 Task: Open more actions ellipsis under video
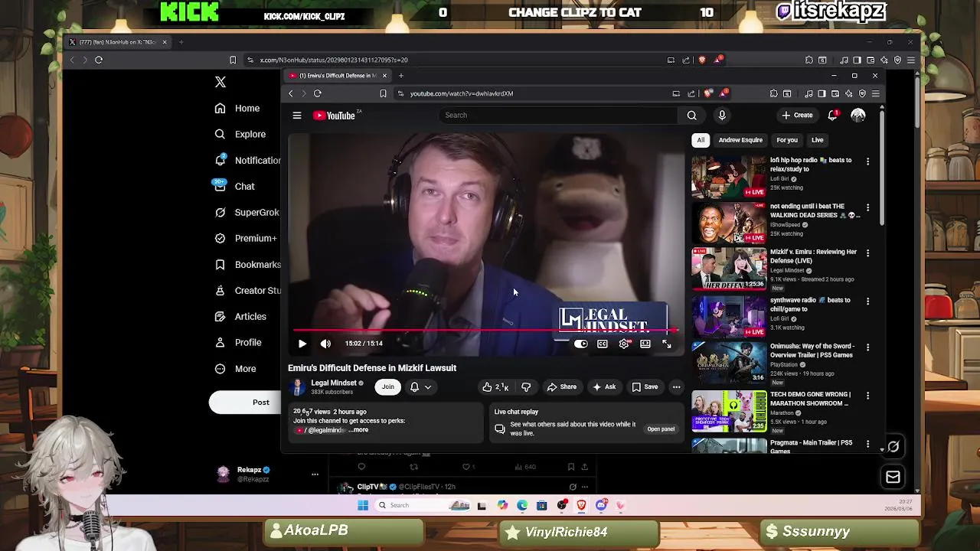click(676, 387)
